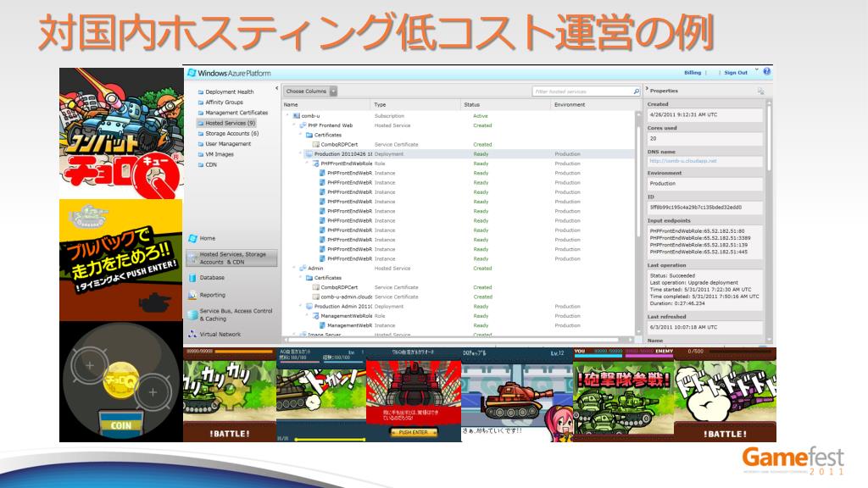Click the comb-u subscription icon

[x=296, y=116]
